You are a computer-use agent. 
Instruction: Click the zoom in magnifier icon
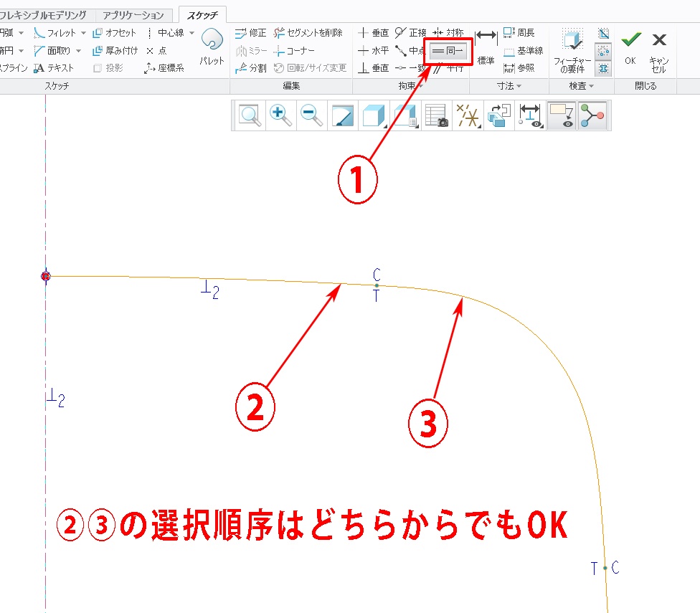point(280,115)
